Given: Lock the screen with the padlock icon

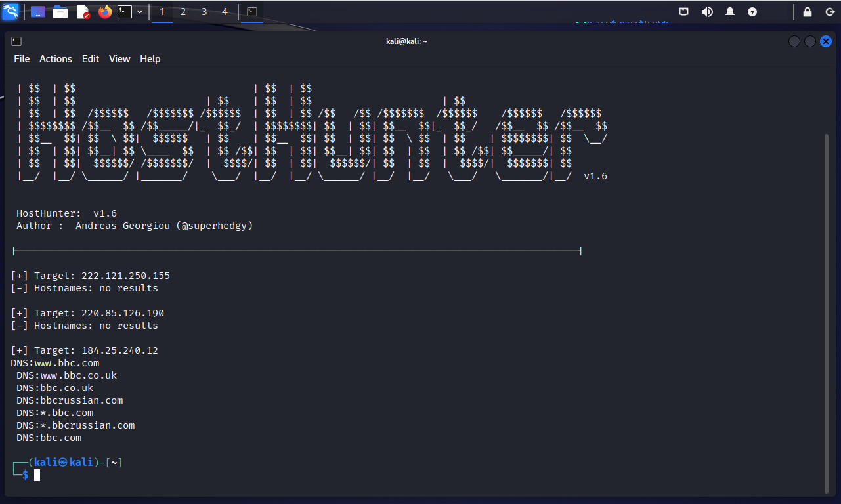Looking at the screenshot, I should click(x=808, y=12).
